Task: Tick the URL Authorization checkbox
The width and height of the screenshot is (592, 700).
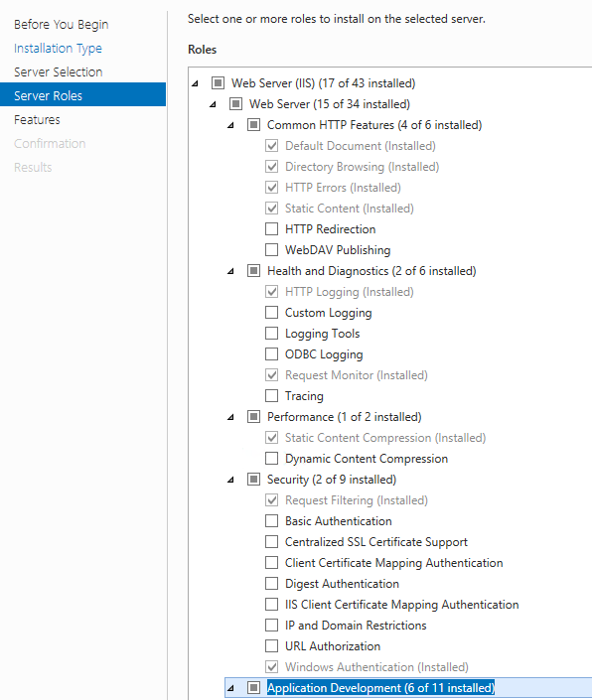Action: pyautogui.click(x=271, y=646)
